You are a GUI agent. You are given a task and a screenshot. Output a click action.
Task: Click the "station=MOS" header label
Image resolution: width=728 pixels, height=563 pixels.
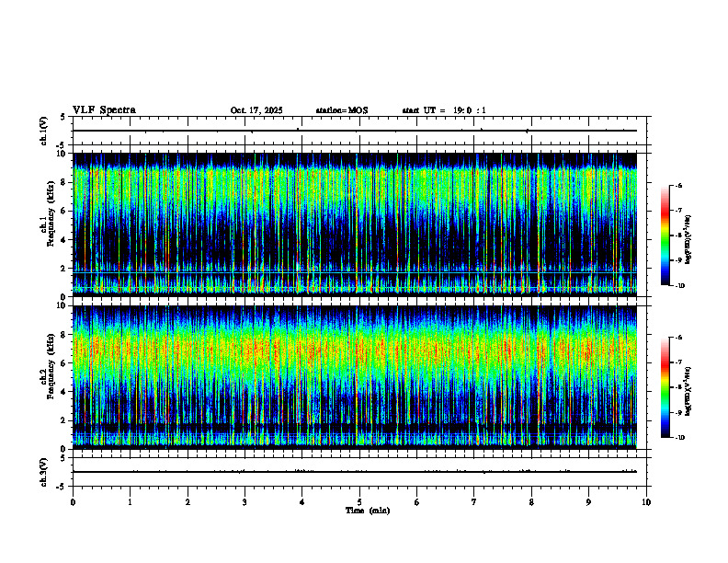(342, 110)
